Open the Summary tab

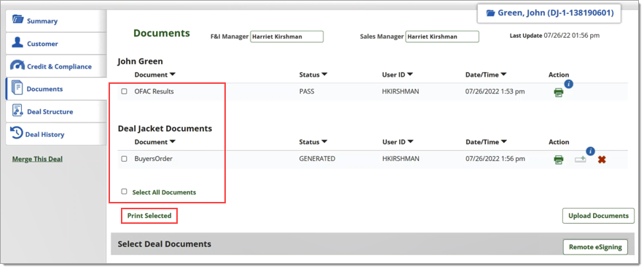click(56, 20)
